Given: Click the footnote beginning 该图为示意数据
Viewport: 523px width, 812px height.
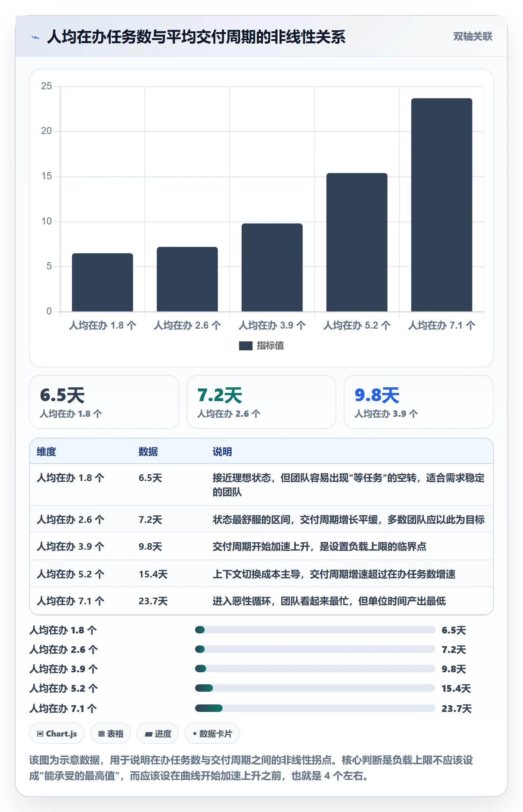Looking at the screenshot, I should pyautogui.click(x=251, y=768).
